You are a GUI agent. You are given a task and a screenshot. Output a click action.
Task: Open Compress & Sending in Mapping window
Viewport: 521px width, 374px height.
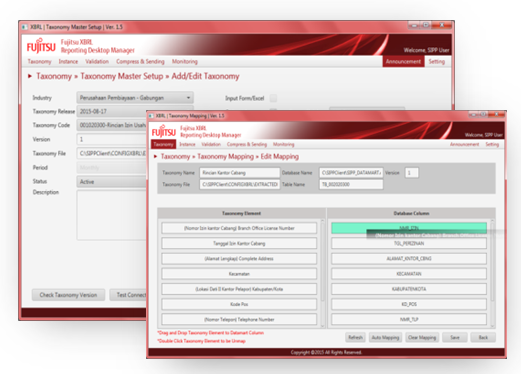[x=247, y=144]
